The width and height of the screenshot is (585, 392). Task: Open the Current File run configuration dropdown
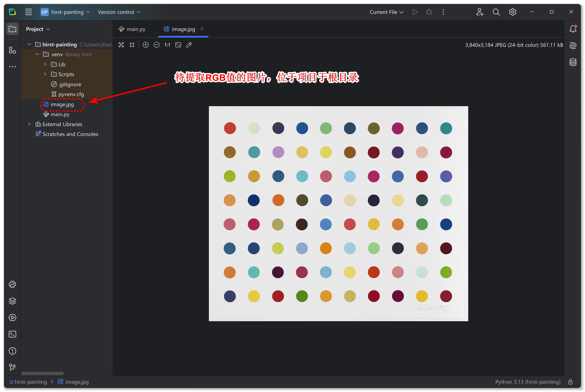click(x=386, y=12)
